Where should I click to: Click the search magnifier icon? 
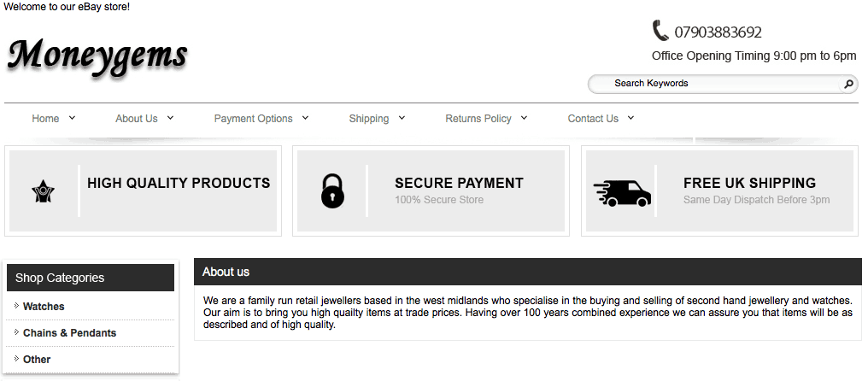coord(848,84)
